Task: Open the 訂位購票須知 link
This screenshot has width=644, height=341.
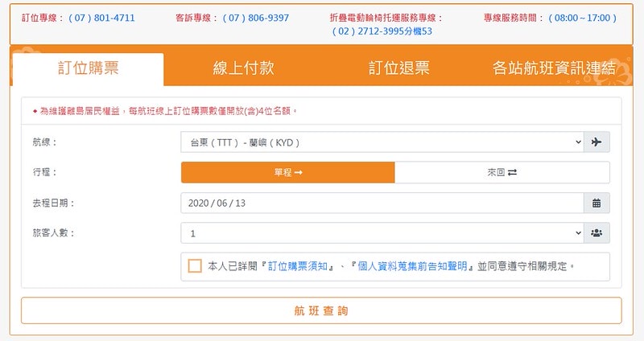Action: pos(301,266)
